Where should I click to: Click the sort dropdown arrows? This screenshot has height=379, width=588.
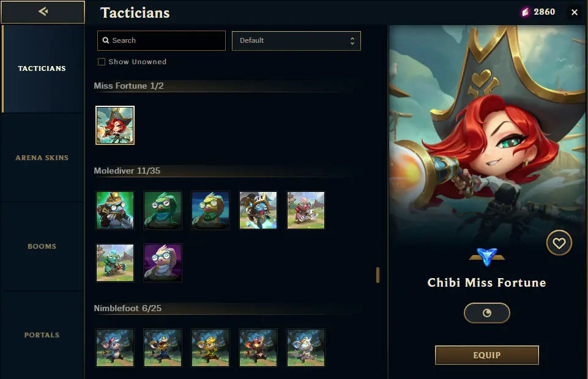pos(352,41)
